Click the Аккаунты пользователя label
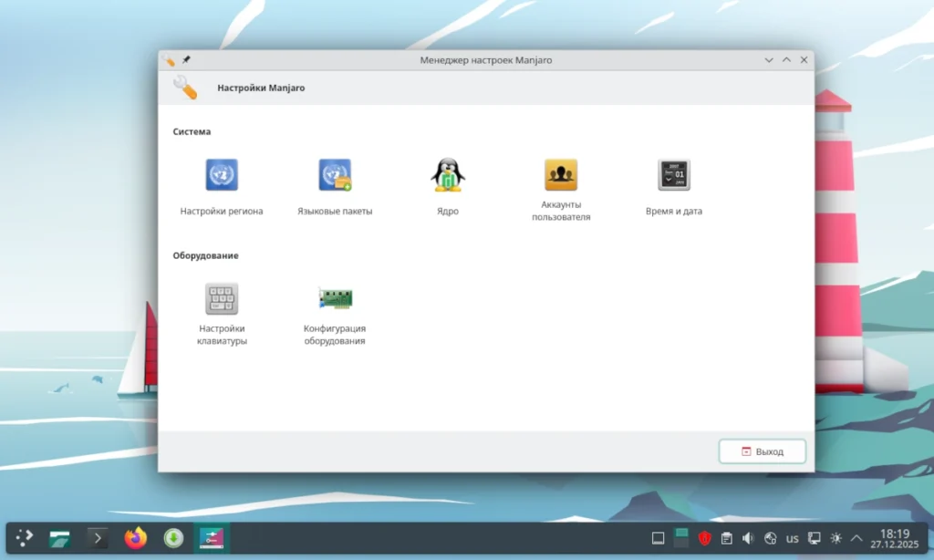934x560 pixels. [x=561, y=211]
